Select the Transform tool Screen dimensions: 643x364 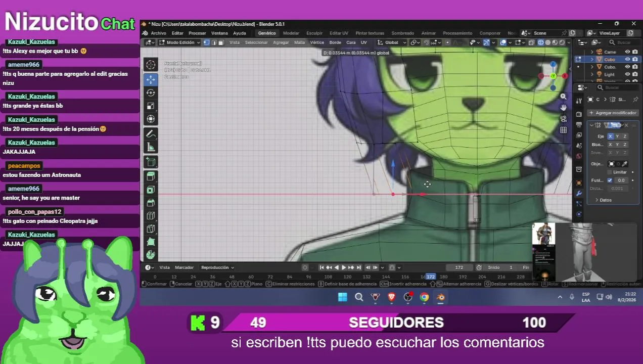tap(150, 119)
